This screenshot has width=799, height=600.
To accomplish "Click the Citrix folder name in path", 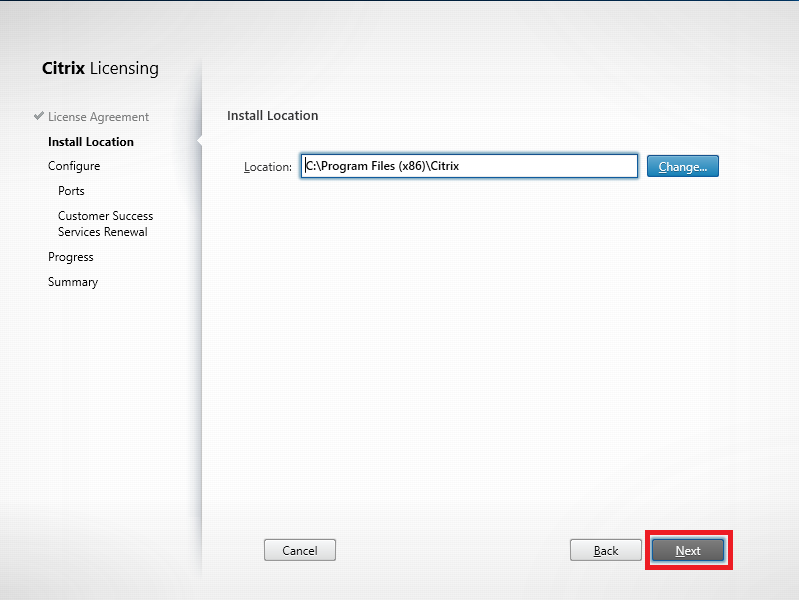I will [443, 166].
